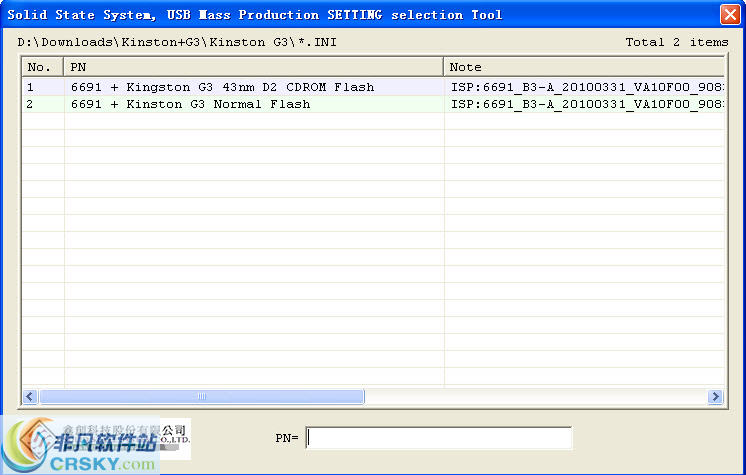Click the empty scrollbar track right of thumb
The width and height of the screenshot is (746, 475).
[x=535, y=397]
